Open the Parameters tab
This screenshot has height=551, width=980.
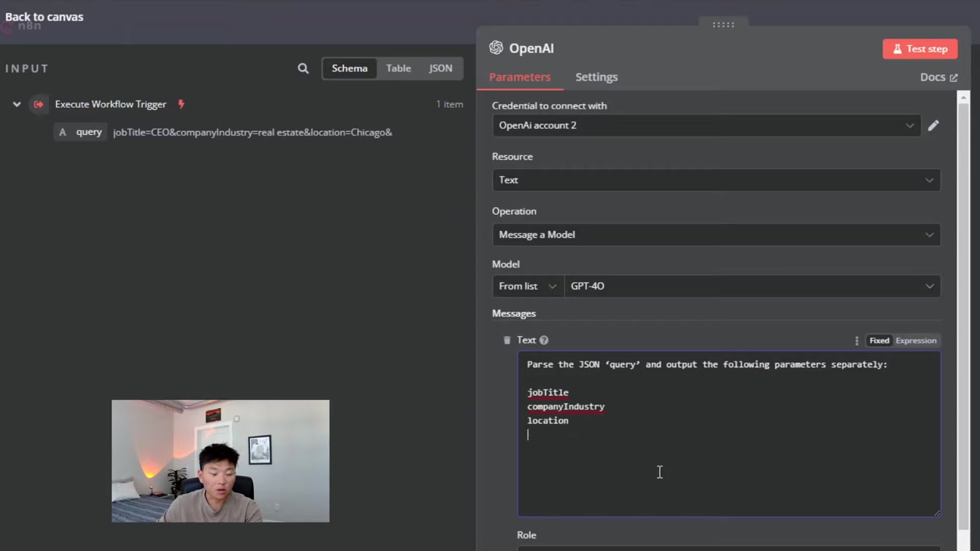(520, 77)
